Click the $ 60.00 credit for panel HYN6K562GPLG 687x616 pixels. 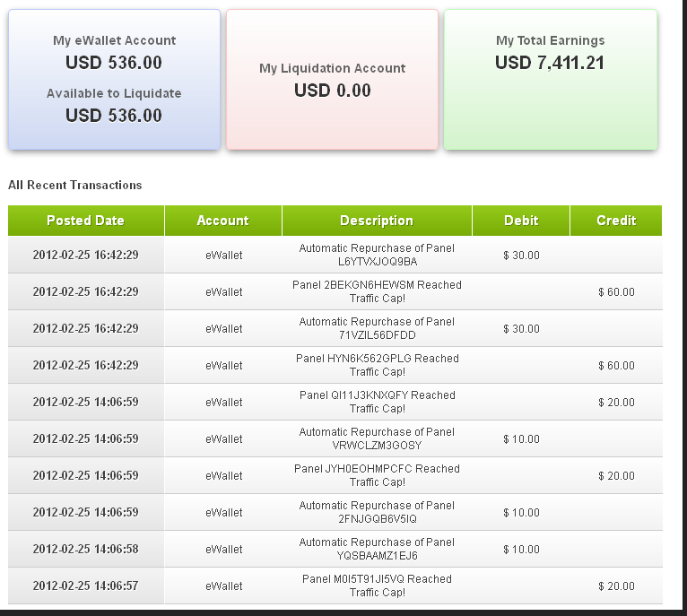616,366
